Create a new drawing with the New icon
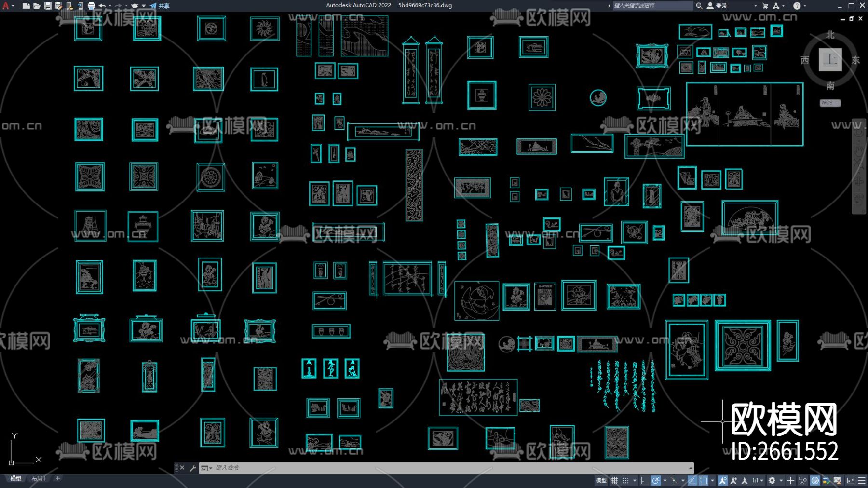868x488 pixels. [26, 6]
